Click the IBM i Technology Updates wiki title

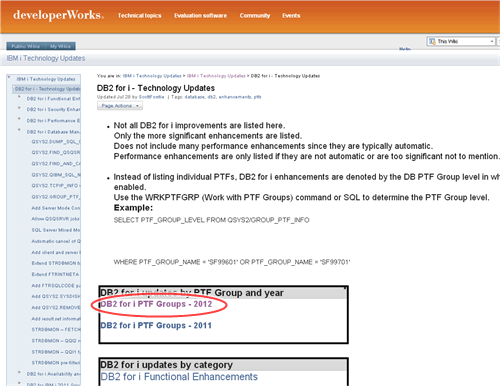pyautogui.click(x=46, y=58)
